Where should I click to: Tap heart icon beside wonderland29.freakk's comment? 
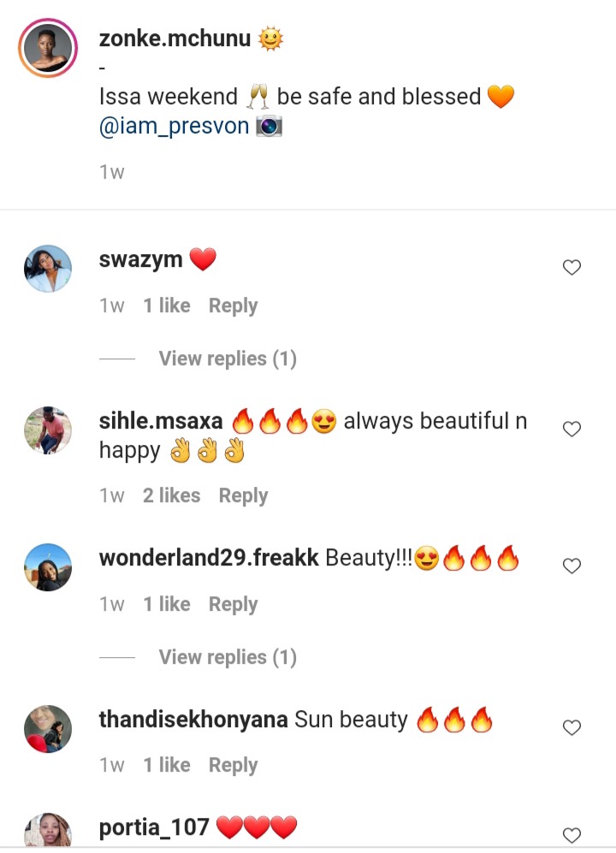tap(572, 566)
